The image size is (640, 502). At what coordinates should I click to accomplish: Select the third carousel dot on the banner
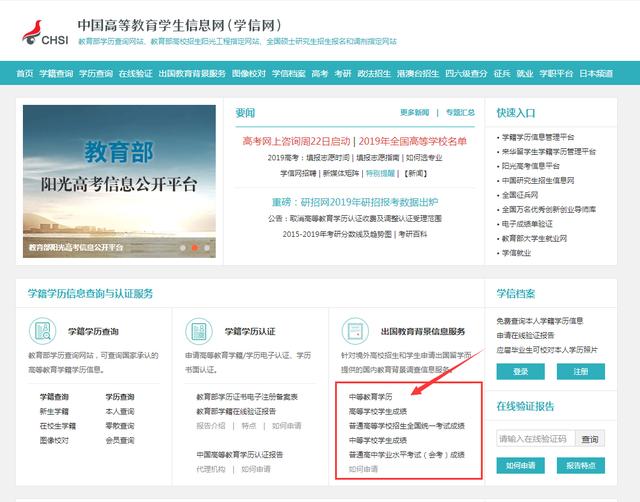(x=207, y=248)
